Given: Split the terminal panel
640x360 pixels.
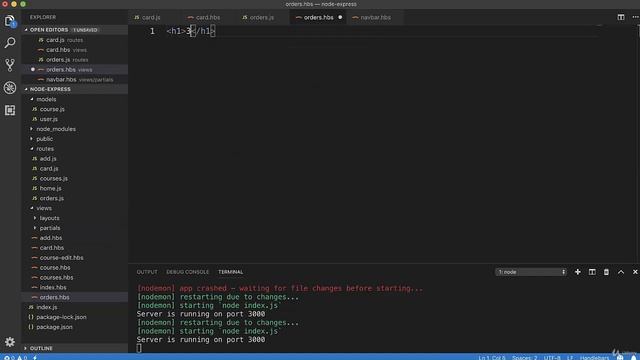Looking at the screenshot, I should (x=592, y=272).
